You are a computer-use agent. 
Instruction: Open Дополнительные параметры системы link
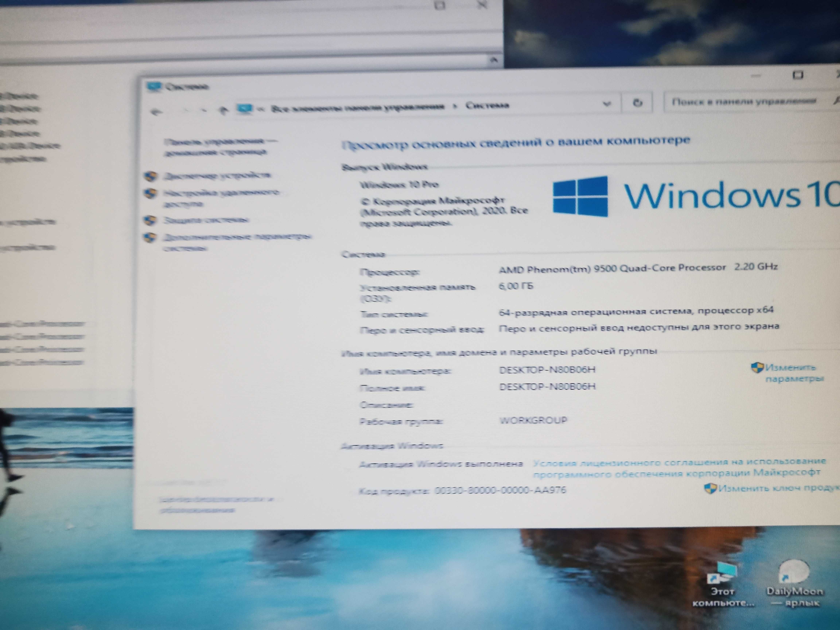click(237, 242)
